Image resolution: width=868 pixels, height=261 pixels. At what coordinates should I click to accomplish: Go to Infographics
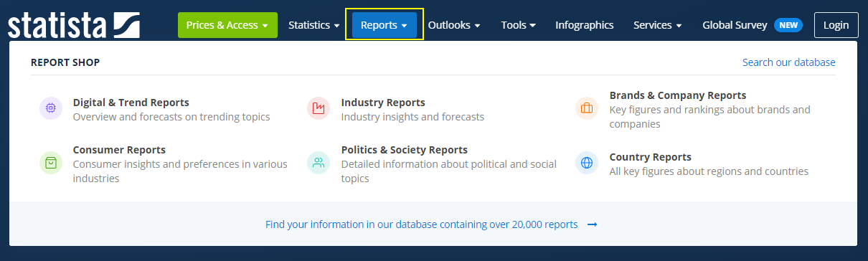click(585, 25)
